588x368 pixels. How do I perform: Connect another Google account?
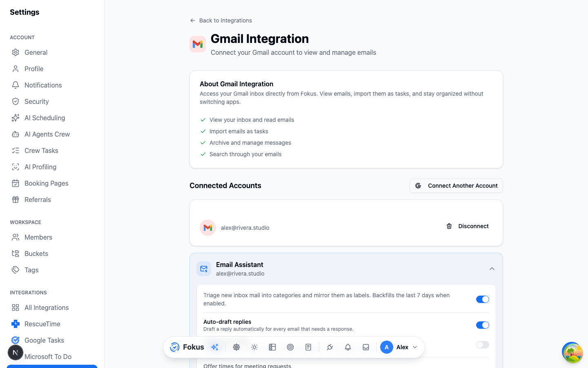click(x=456, y=186)
